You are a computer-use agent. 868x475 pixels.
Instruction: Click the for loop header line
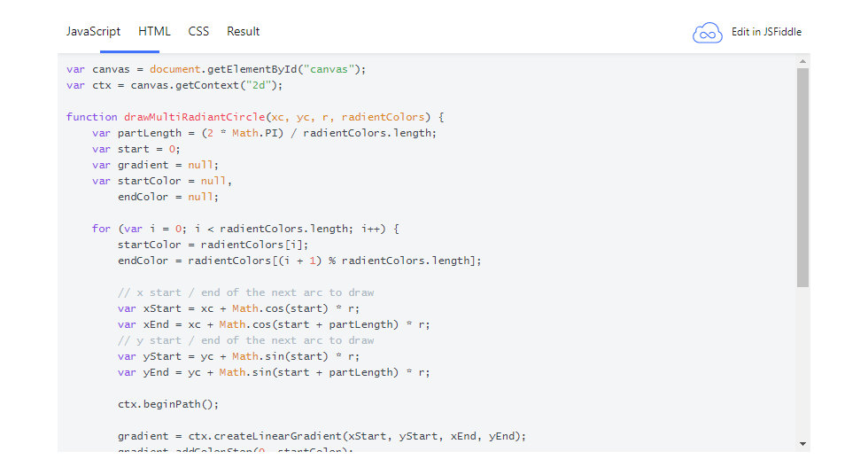(245, 229)
